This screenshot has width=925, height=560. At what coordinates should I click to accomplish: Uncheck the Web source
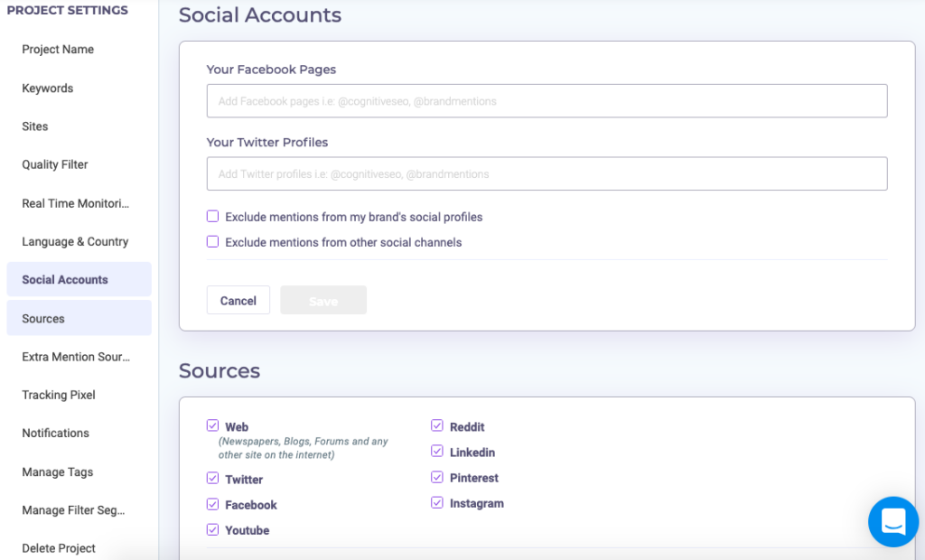click(213, 425)
